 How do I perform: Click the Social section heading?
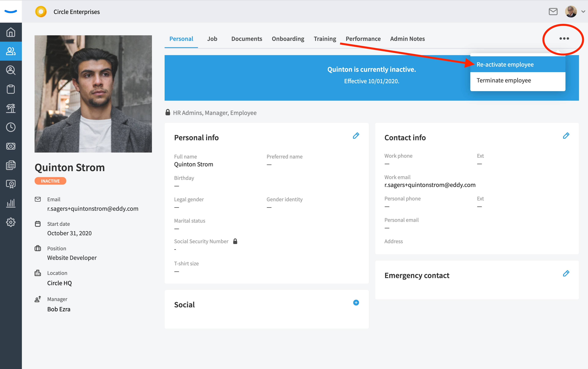(x=184, y=305)
